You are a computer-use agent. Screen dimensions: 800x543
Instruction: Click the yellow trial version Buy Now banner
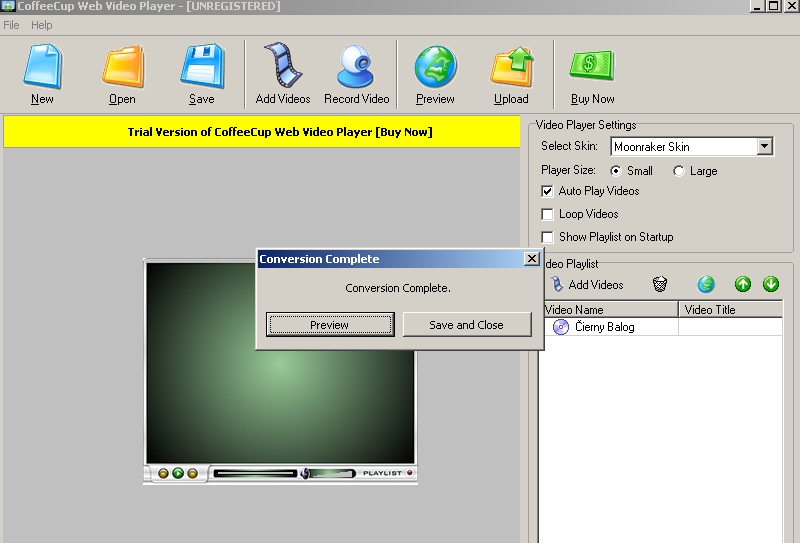[262, 132]
